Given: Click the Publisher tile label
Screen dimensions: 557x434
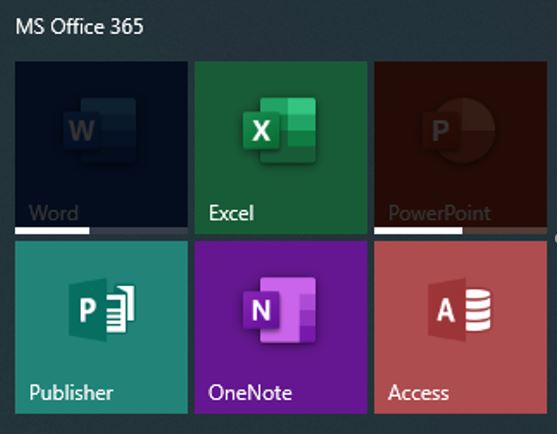Looking at the screenshot, I should pos(71,392).
